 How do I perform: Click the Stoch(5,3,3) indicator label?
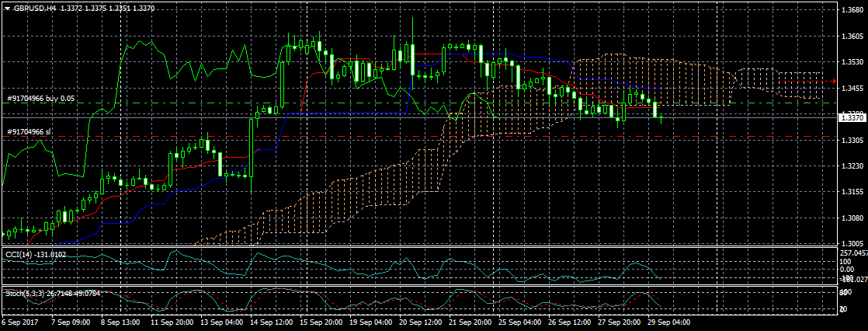[x=54, y=293]
